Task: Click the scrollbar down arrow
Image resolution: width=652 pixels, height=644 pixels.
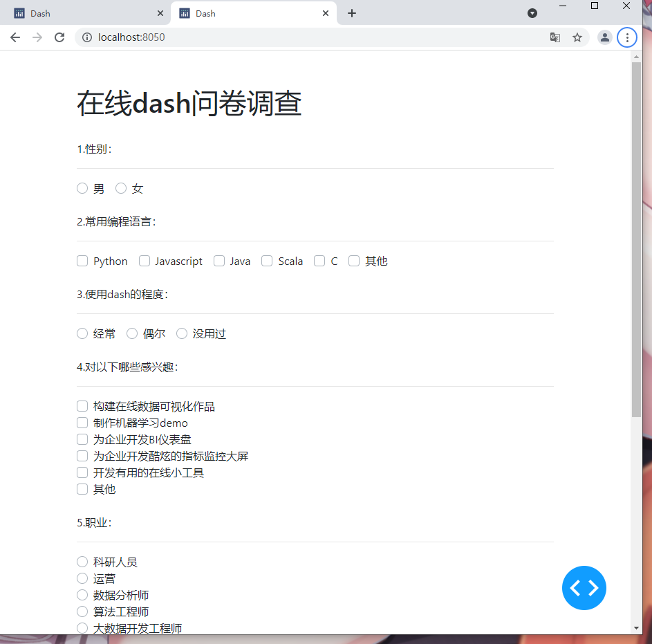Action: point(636,628)
